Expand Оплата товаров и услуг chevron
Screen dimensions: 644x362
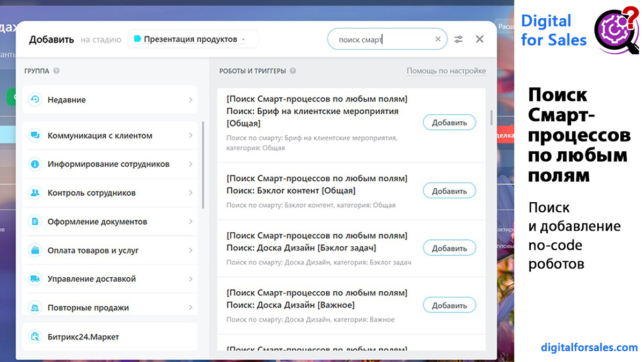191,250
